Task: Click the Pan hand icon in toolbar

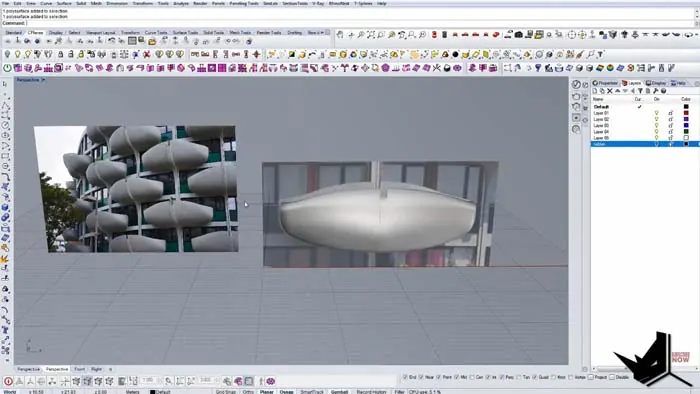Action: [341, 34]
